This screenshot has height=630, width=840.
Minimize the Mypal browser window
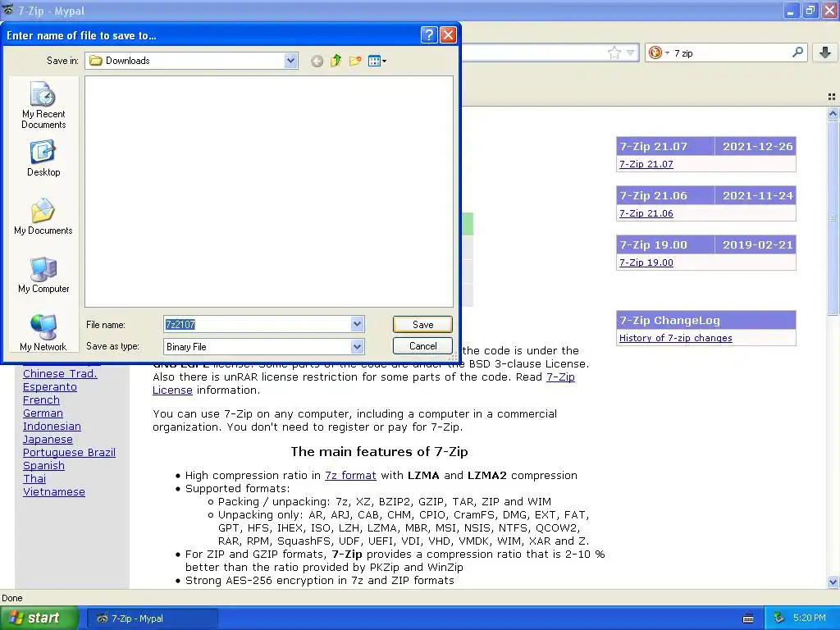pos(791,11)
